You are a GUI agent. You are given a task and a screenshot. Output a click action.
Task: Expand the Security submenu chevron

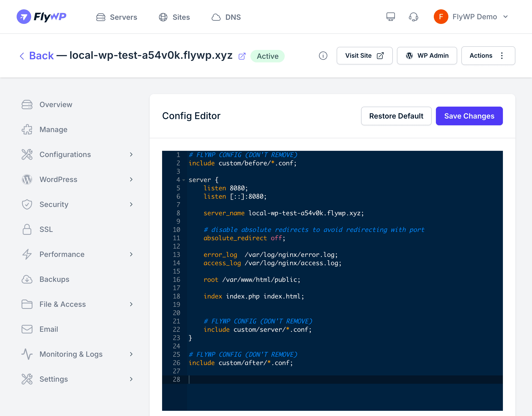point(131,204)
